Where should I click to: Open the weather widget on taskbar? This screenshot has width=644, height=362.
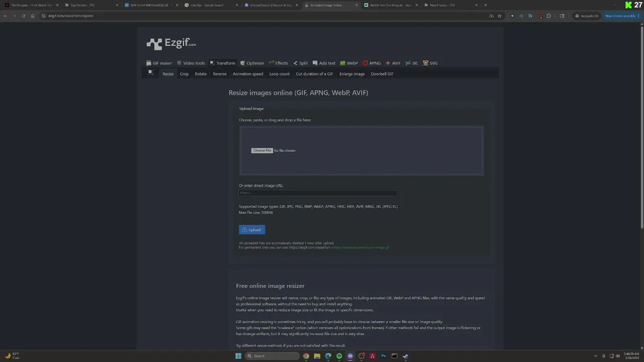coord(12,356)
